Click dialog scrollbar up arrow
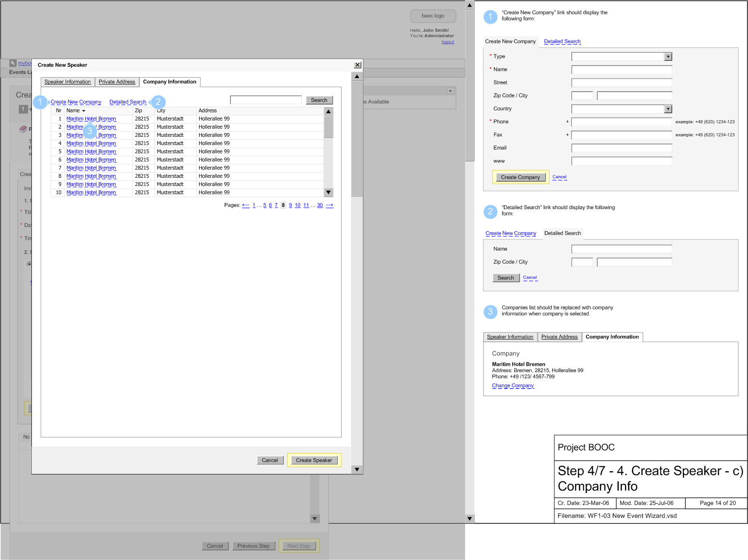The image size is (748, 560). click(357, 77)
